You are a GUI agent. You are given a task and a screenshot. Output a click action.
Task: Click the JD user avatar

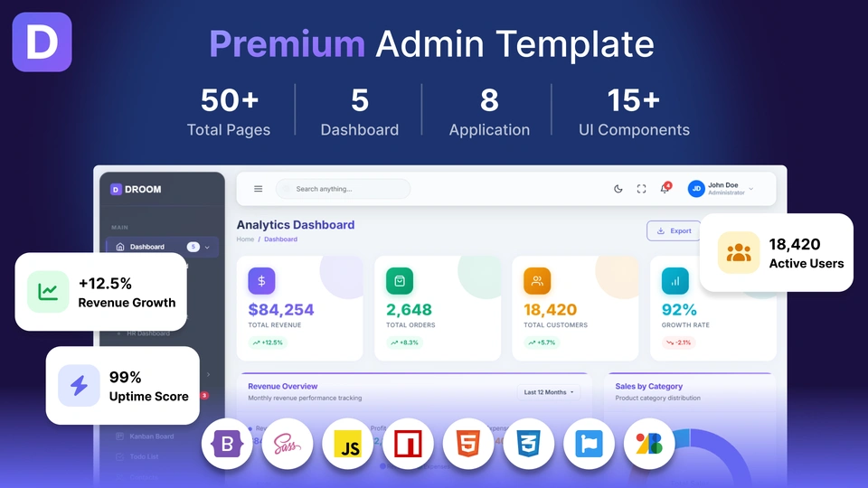point(696,189)
